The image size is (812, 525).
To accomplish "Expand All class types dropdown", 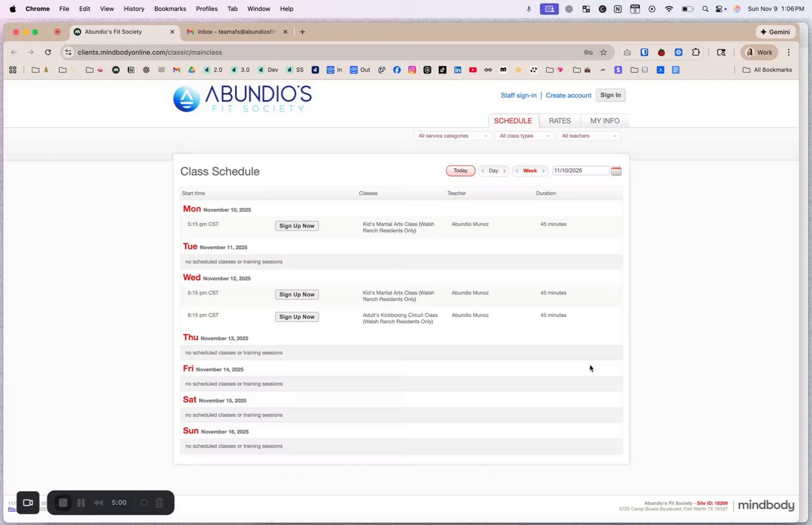I will (x=524, y=136).
